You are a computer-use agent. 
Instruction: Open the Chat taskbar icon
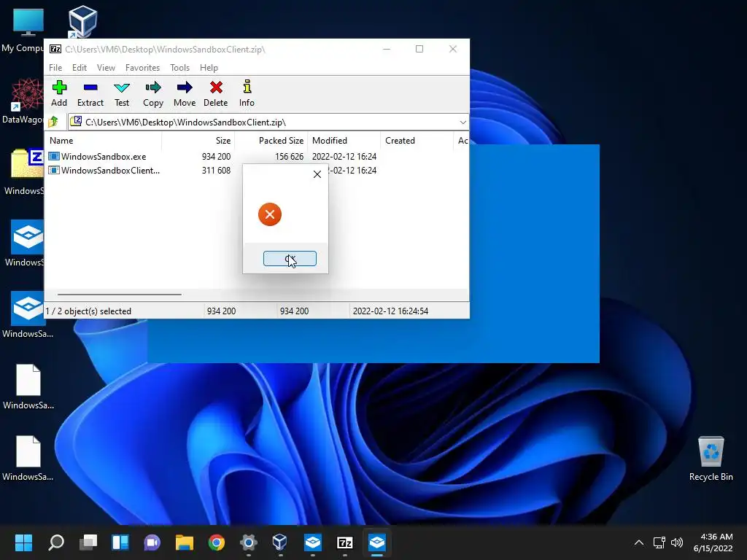click(152, 542)
